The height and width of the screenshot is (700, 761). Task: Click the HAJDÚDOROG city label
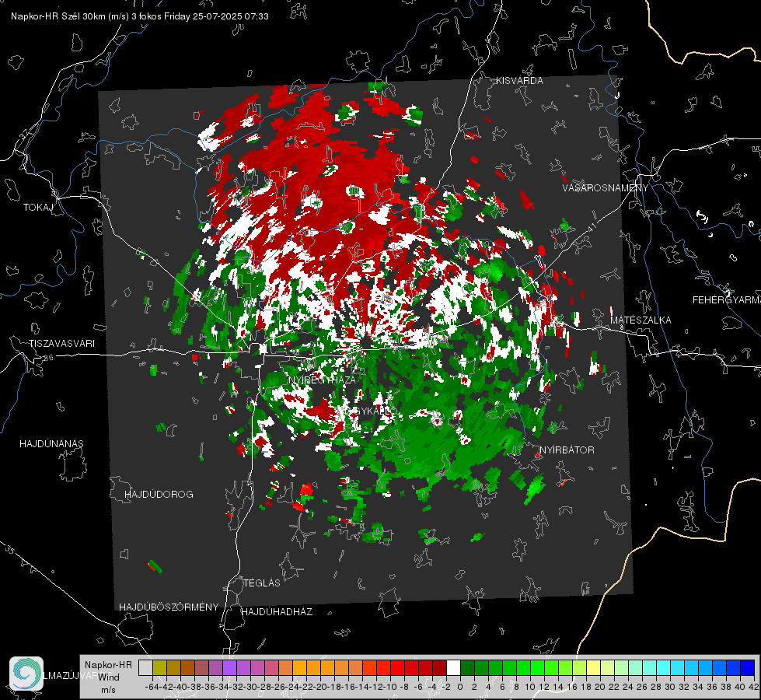click(x=159, y=495)
